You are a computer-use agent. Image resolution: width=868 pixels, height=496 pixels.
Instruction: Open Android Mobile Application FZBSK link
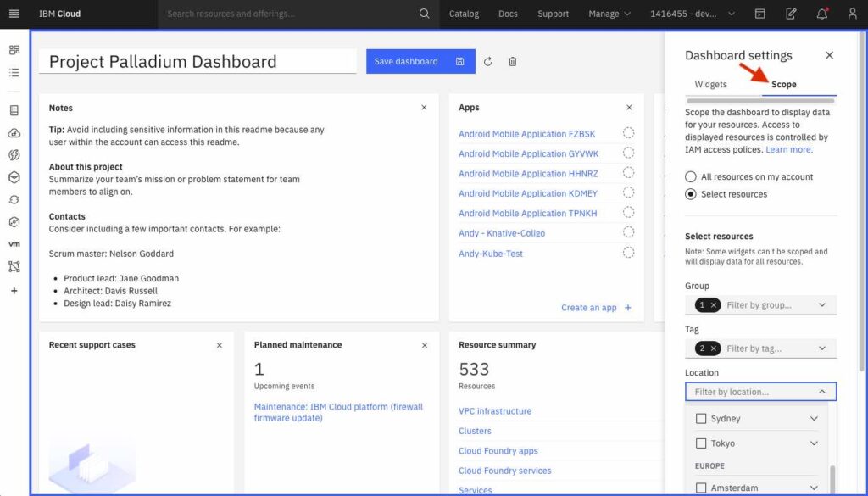coord(527,134)
